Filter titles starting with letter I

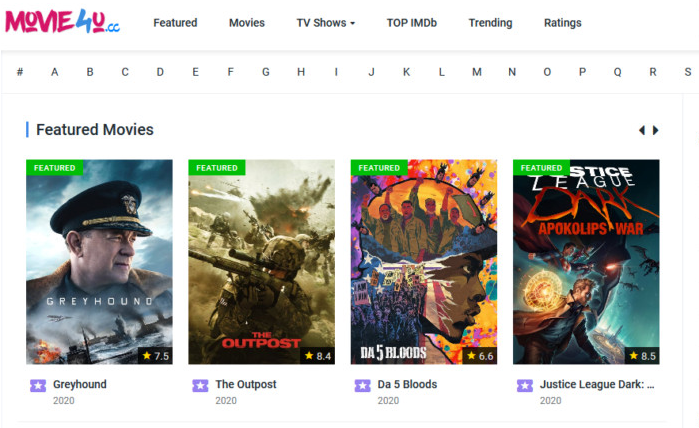336,72
